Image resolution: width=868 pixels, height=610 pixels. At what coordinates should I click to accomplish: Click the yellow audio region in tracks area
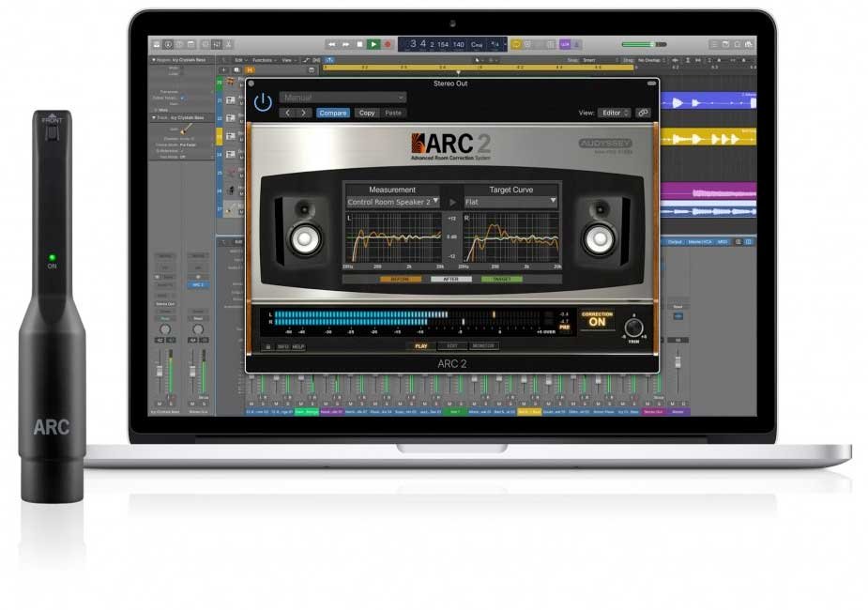(708, 137)
